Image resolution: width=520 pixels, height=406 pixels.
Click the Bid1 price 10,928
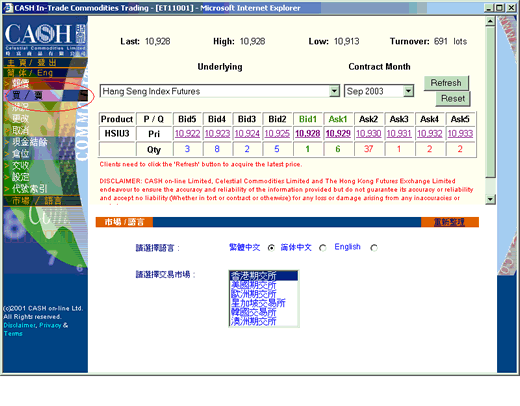pyautogui.click(x=308, y=134)
